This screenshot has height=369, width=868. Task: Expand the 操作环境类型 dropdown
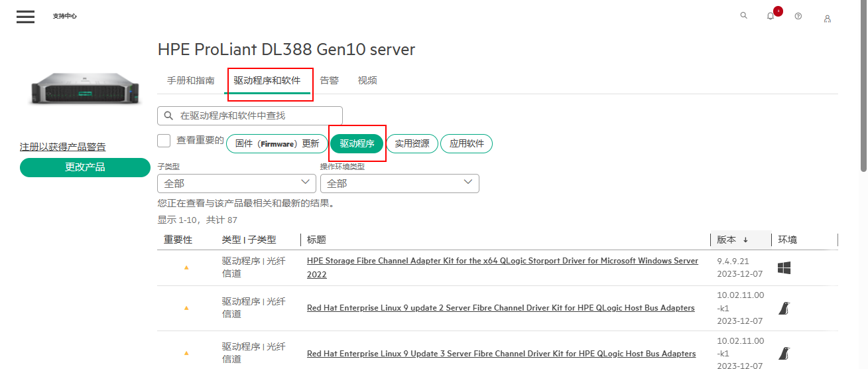click(399, 183)
